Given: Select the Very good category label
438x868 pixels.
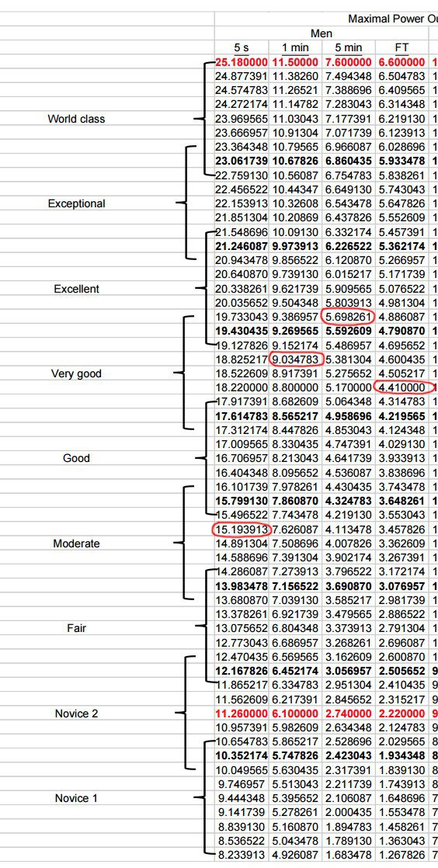Looking at the screenshot, I should click(76, 373).
